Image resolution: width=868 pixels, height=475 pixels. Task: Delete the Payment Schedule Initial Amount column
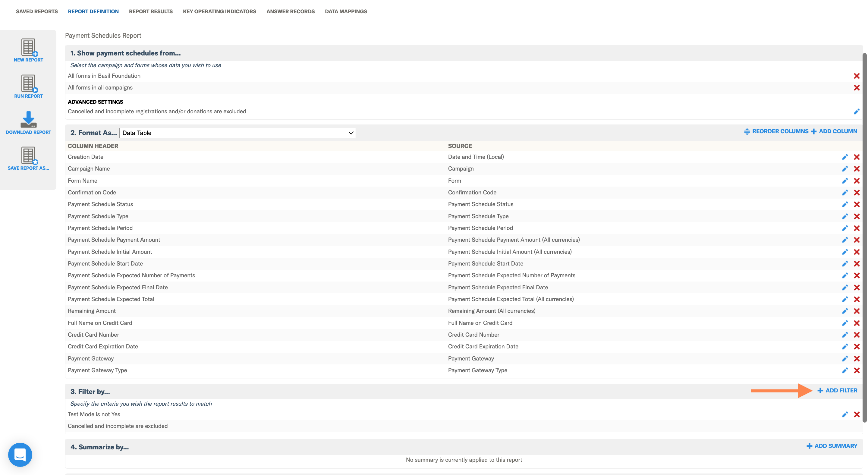(857, 252)
